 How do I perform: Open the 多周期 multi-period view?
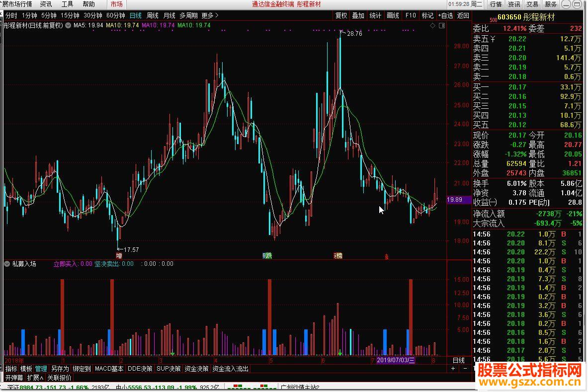pos(188,15)
